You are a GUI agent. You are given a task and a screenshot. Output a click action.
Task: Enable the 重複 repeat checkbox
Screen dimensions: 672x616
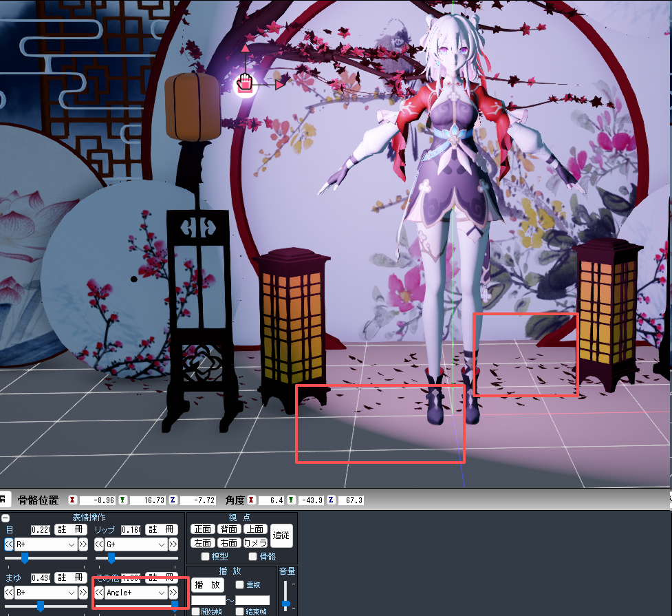[239, 585]
